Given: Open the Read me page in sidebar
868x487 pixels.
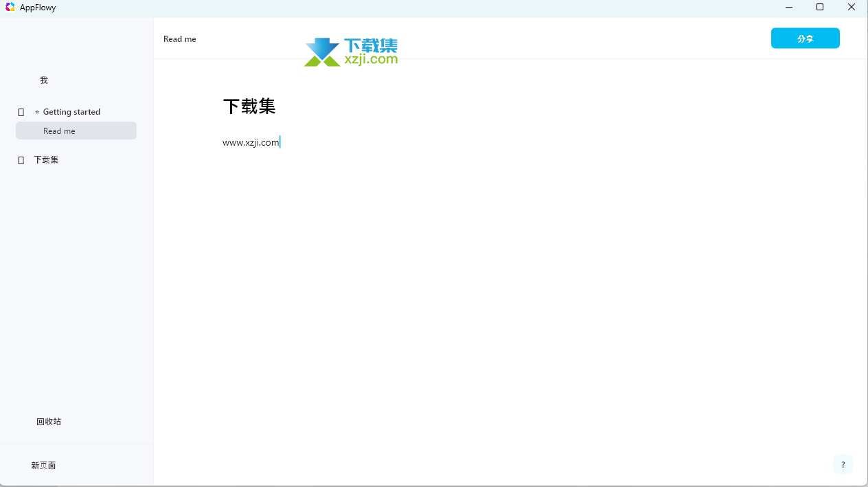Looking at the screenshot, I should tap(76, 131).
